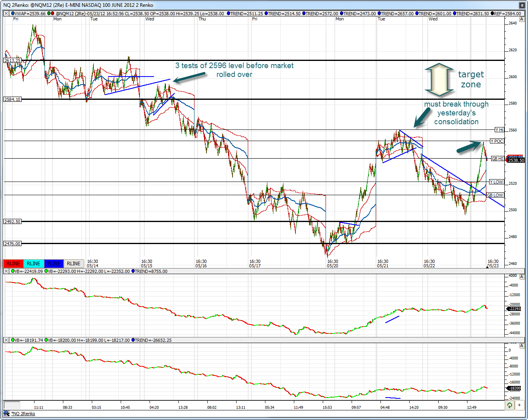Click the green refresh chart icon
The height and width of the screenshot is (420, 528).
(x=510, y=405)
